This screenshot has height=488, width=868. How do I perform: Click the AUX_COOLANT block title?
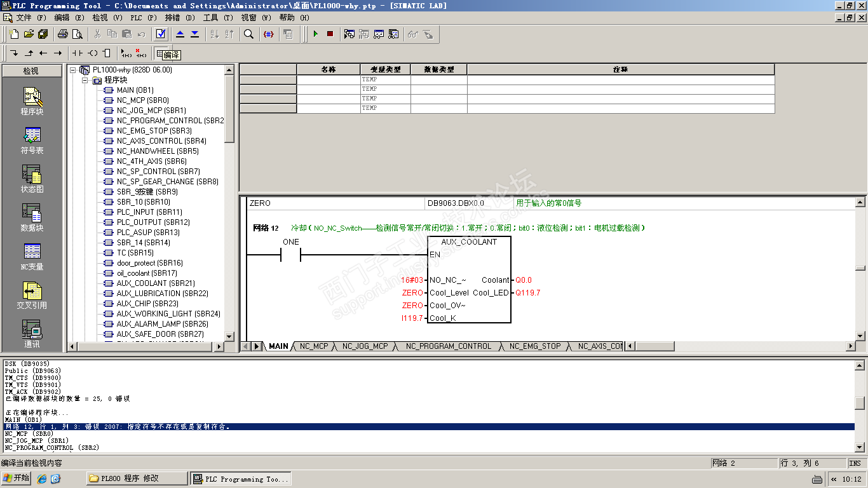pyautogui.click(x=469, y=242)
